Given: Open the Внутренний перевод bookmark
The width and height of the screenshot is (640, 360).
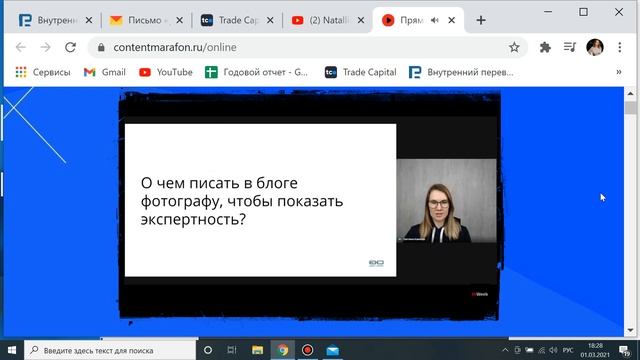Looking at the screenshot, I should pyautogui.click(x=461, y=72).
